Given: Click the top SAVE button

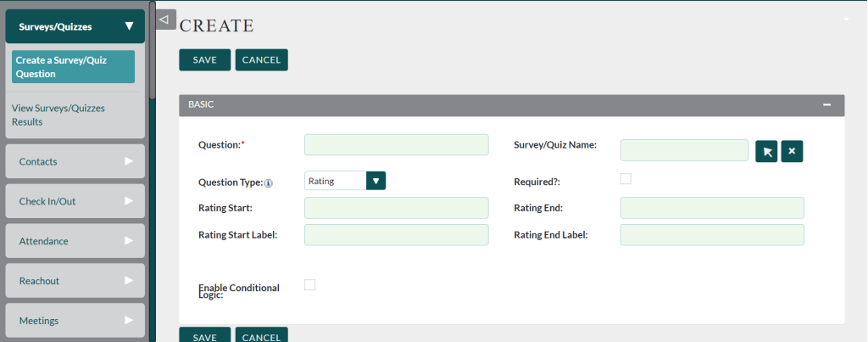Looking at the screenshot, I should click(x=204, y=59).
